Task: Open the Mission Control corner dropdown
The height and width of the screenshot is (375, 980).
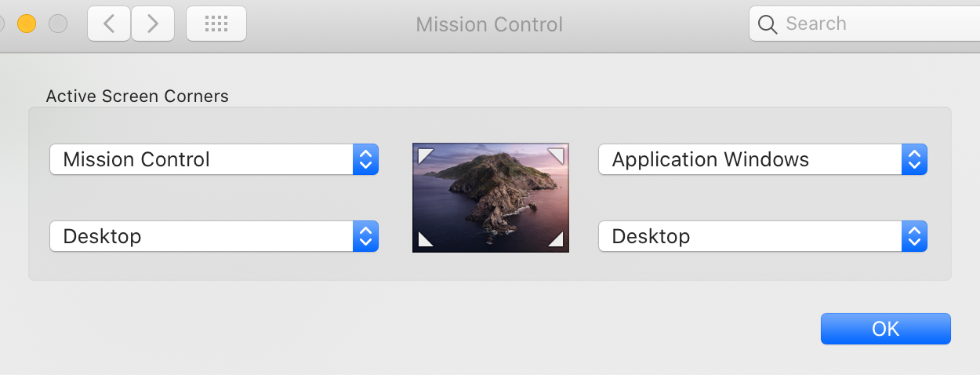Action: click(214, 159)
